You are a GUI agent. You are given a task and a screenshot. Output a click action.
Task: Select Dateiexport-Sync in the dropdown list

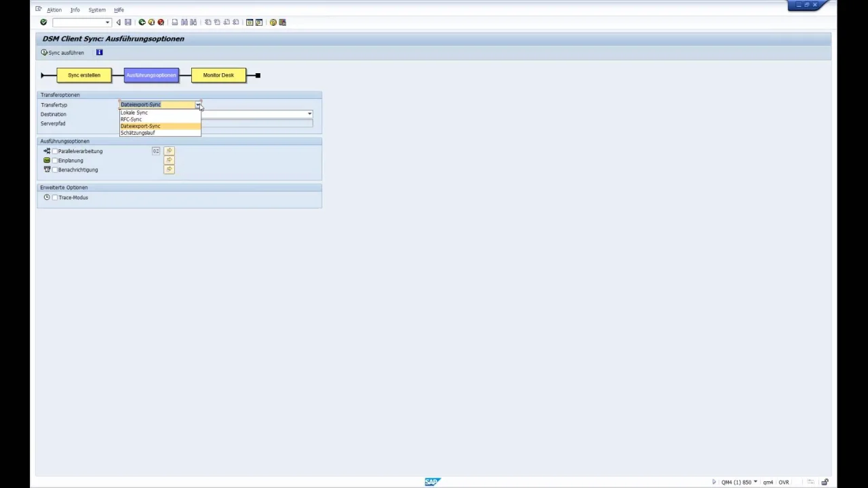point(160,126)
